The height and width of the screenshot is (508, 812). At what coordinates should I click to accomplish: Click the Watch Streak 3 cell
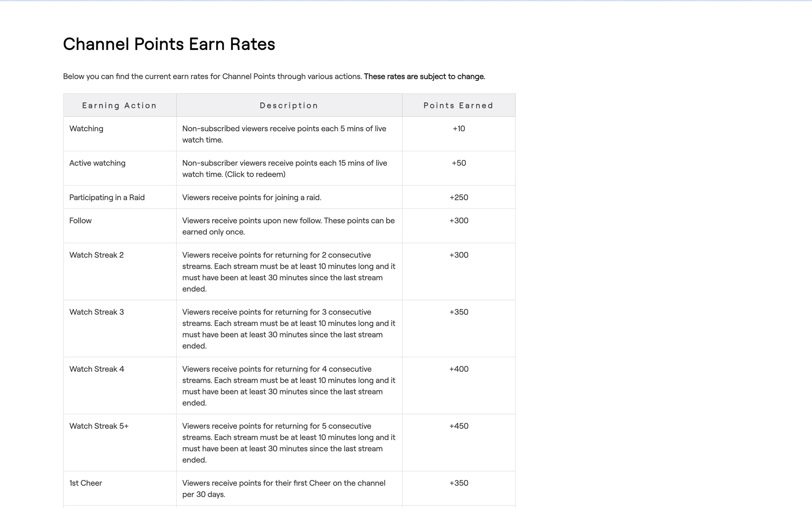click(96, 312)
